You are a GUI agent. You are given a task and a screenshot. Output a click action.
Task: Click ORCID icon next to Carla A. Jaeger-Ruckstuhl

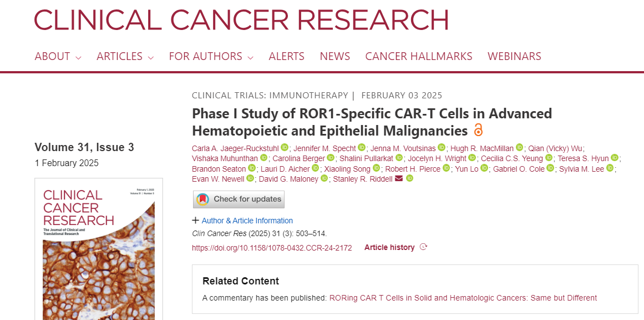point(285,147)
